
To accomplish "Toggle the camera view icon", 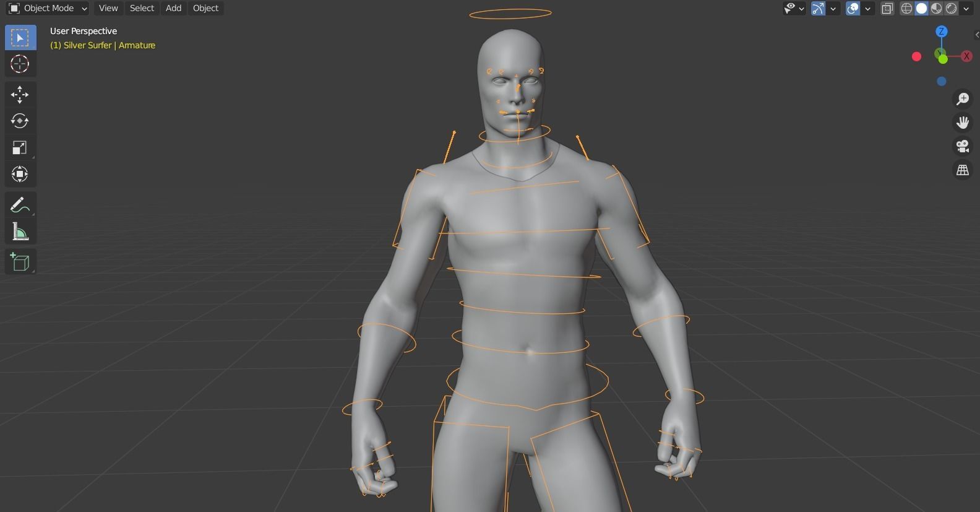I will click(x=963, y=146).
